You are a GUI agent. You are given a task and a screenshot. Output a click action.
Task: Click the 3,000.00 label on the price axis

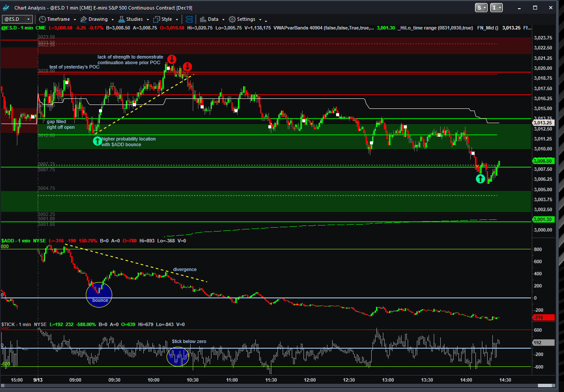pyautogui.click(x=543, y=230)
